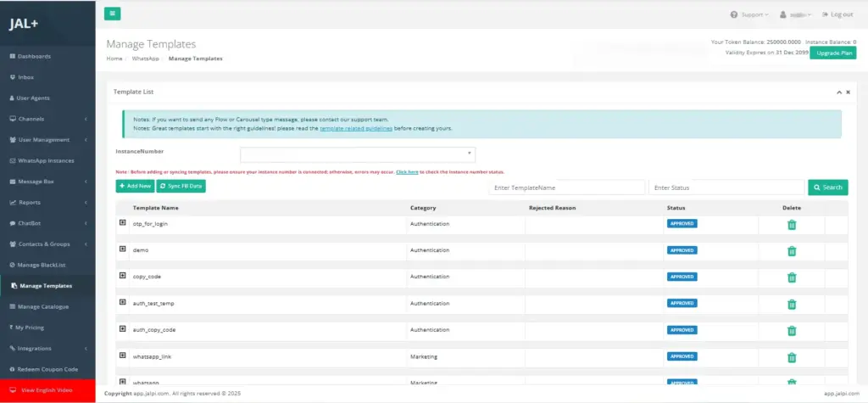This screenshot has height=403, width=868.
Task: Delete the demo template
Action: point(792,251)
